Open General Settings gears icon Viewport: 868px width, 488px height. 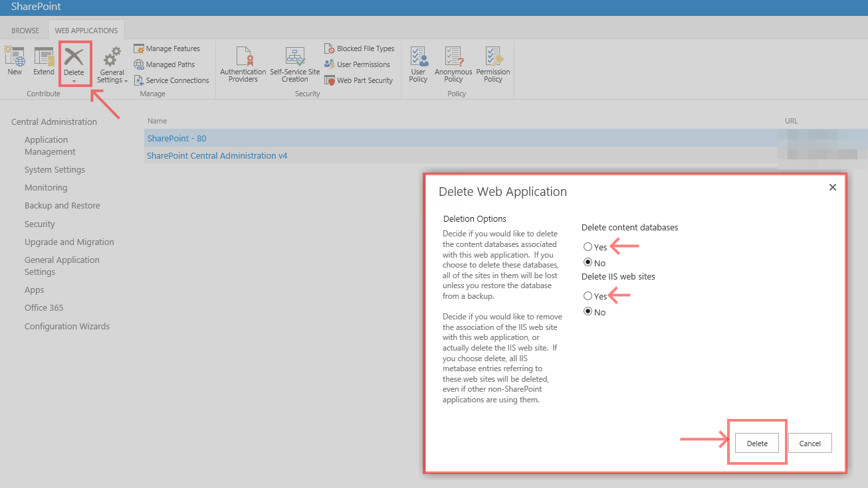[112, 56]
